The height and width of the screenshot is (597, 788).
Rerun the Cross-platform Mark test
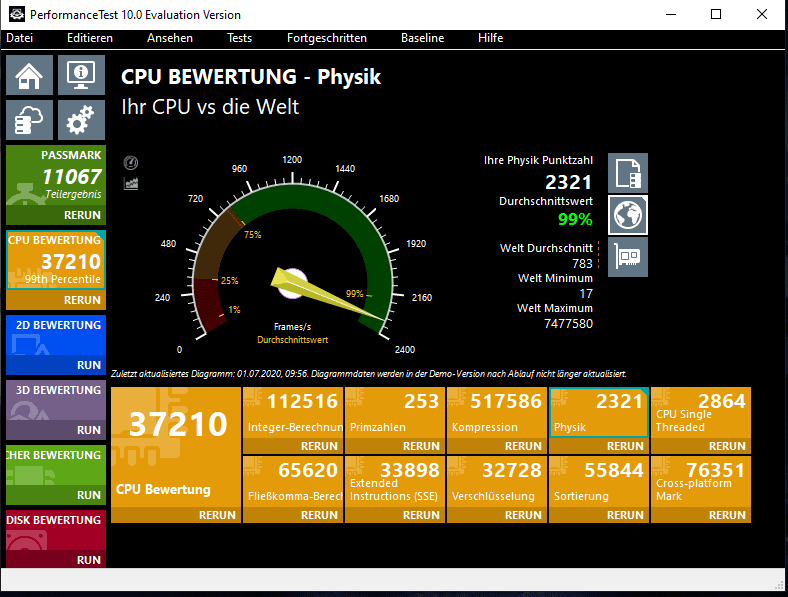click(x=727, y=515)
